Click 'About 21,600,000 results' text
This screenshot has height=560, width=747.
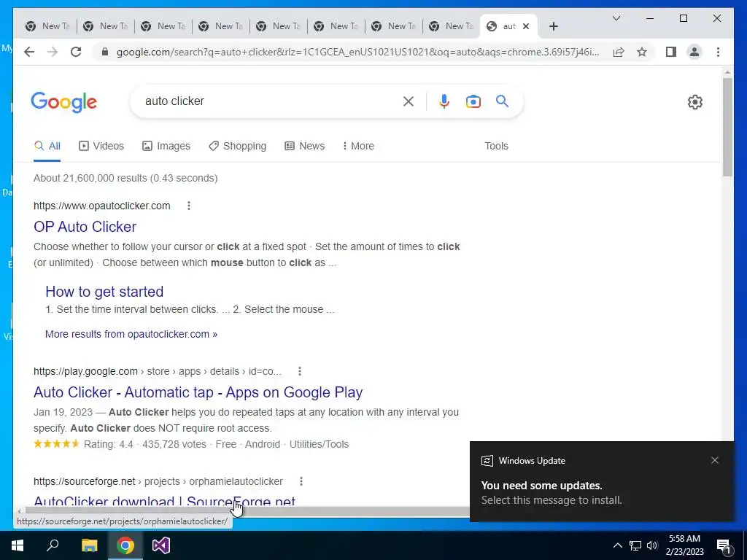pos(90,178)
